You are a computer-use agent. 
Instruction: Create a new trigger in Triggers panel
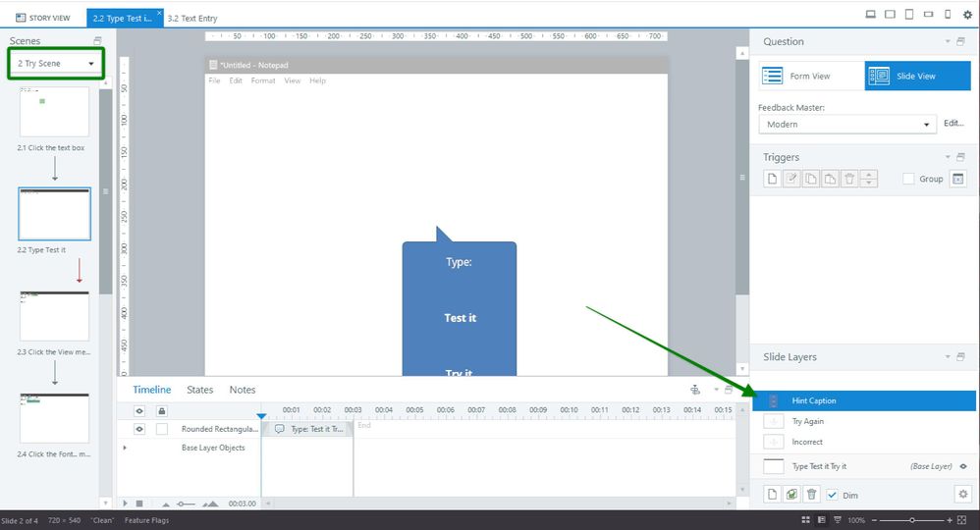tap(773, 179)
